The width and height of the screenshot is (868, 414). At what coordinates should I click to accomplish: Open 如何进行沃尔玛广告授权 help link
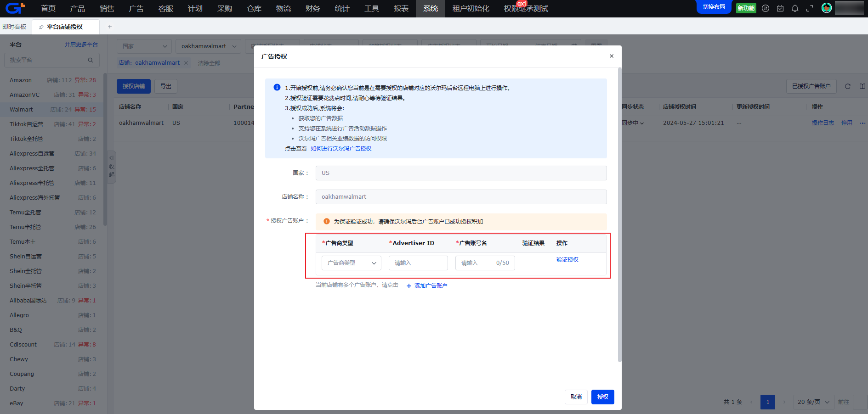(341, 149)
